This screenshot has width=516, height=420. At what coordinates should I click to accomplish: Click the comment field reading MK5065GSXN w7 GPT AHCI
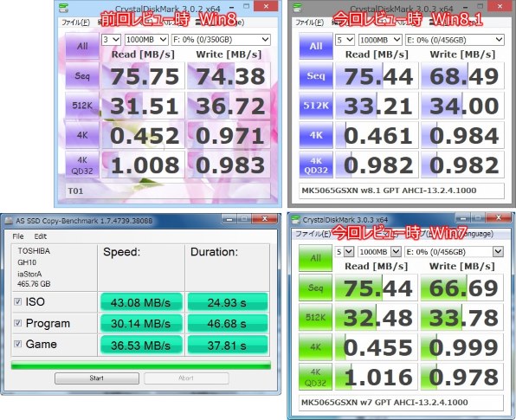point(401,403)
